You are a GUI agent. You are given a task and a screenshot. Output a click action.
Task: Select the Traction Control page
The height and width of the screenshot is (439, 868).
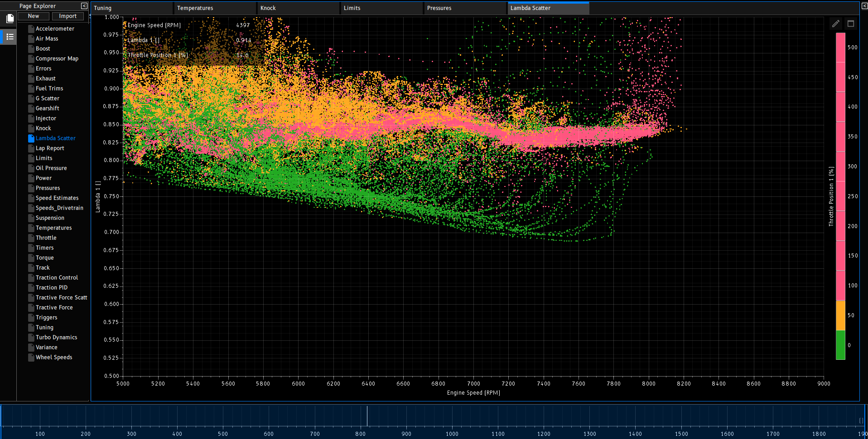point(57,277)
